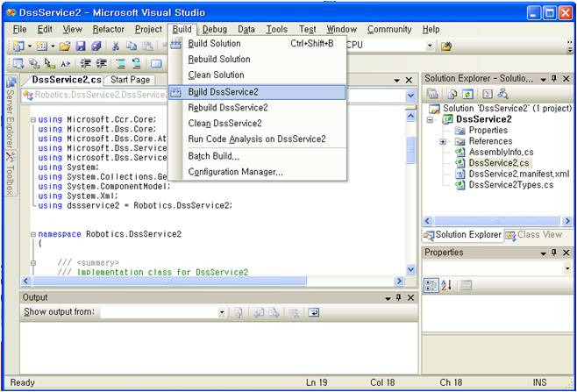The image size is (577, 392).
Task: Click the Add New Item toolbar icon
Action: [41, 46]
